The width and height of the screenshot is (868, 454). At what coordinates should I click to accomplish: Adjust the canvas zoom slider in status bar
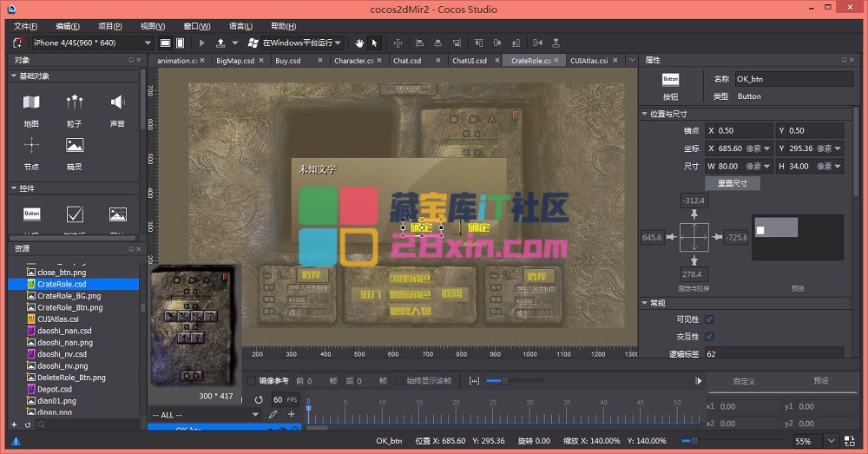point(734,441)
